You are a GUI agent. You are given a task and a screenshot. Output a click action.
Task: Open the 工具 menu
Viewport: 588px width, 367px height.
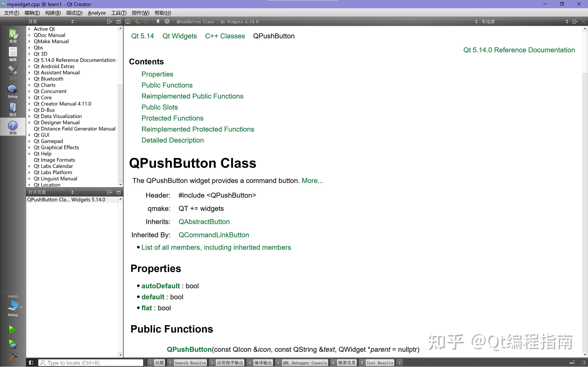pos(118,13)
